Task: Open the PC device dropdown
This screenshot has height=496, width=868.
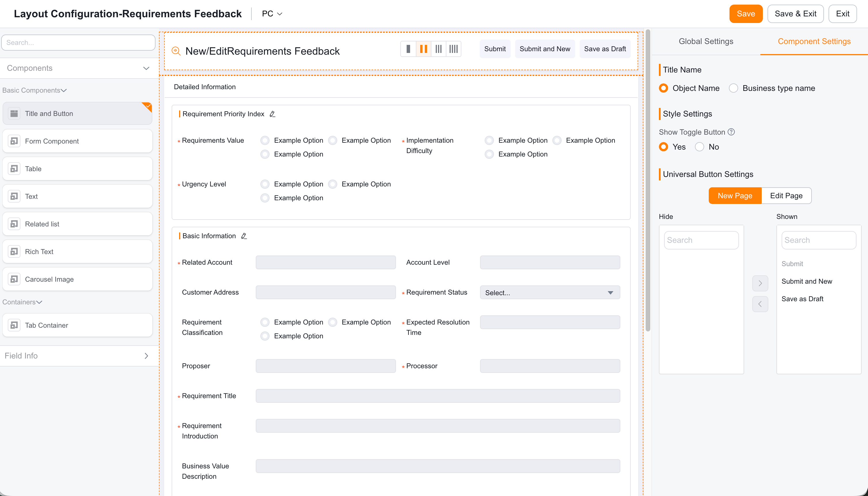Action: 272,14
